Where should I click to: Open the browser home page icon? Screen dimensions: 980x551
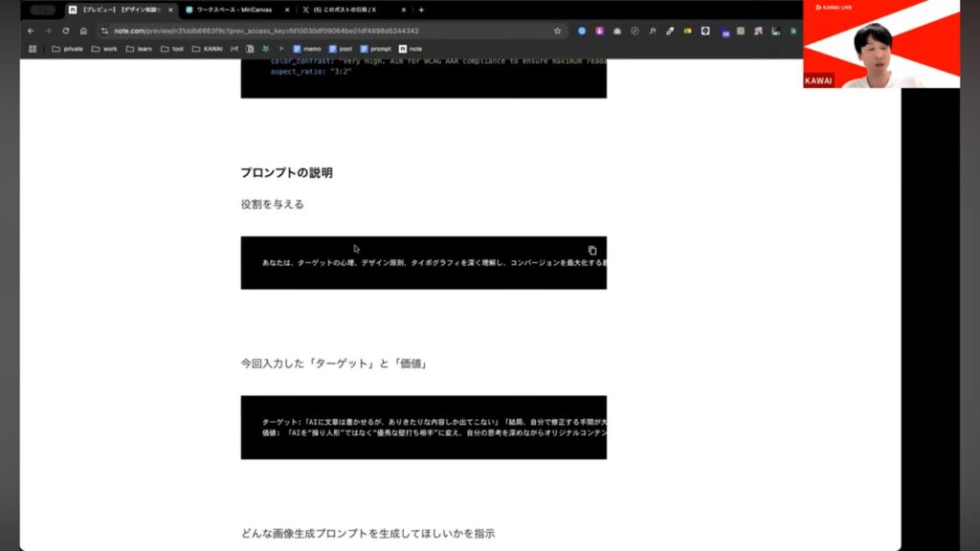pos(83,31)
